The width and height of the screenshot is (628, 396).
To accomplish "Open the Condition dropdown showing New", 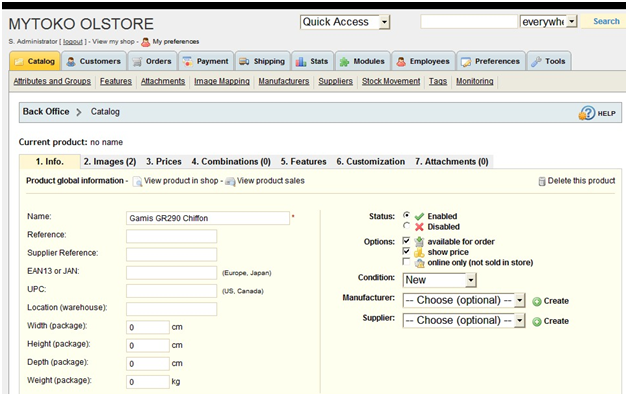I will [439, 280].
